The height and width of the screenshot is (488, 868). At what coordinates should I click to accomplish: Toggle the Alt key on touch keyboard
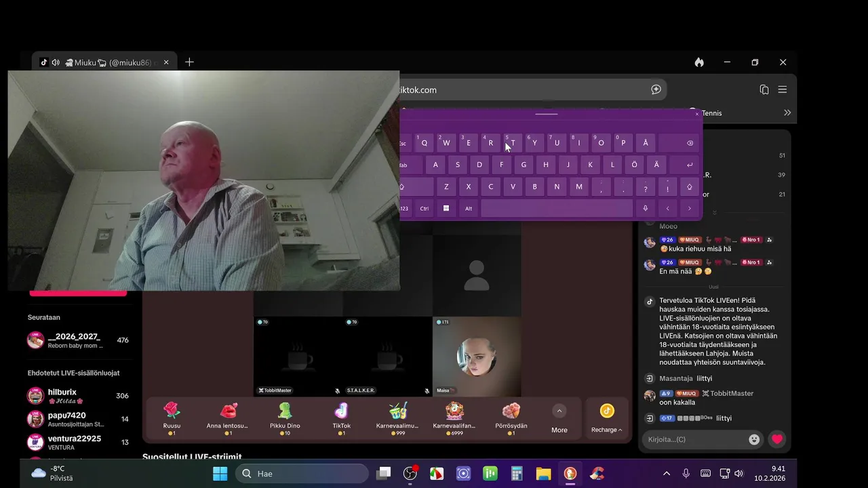[469, 208]
